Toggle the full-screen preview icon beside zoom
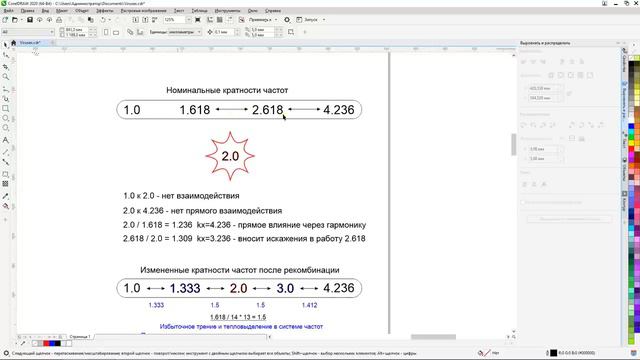 (x=198, y=20)
